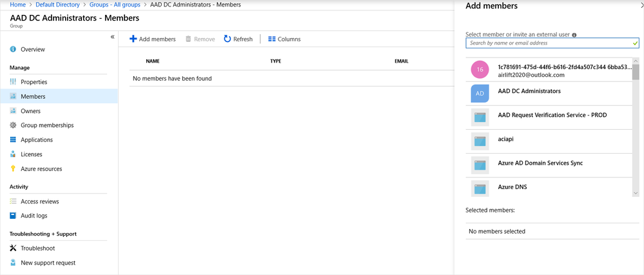Select the Azure DNS entry

(x=549, y=188)
